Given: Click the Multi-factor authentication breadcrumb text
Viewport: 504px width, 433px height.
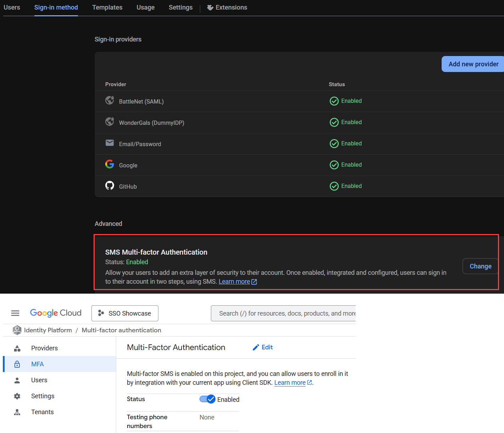Looking at the screenshot, I should point(122,330).
